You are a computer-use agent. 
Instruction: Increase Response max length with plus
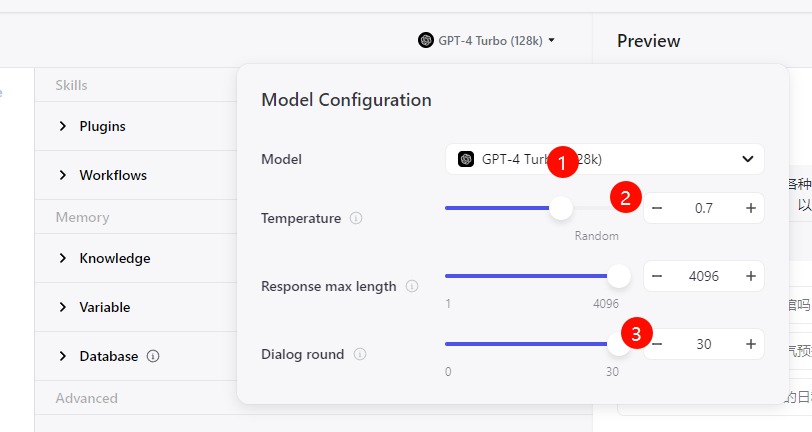tap(751, 276)
